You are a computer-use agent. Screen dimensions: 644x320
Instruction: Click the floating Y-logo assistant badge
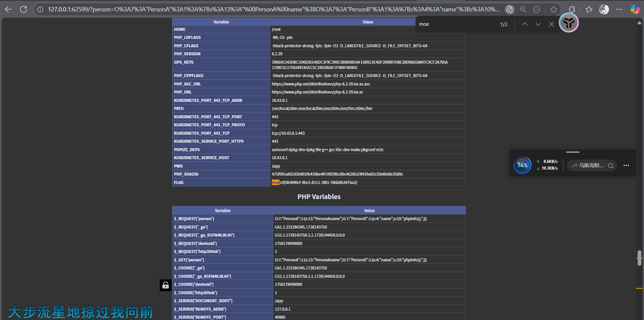(568, 23)
